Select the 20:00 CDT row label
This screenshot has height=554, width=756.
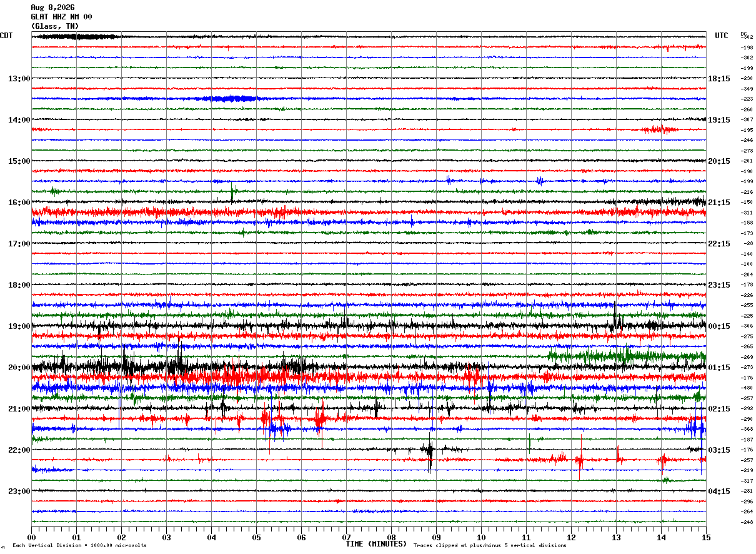(19, 368)
